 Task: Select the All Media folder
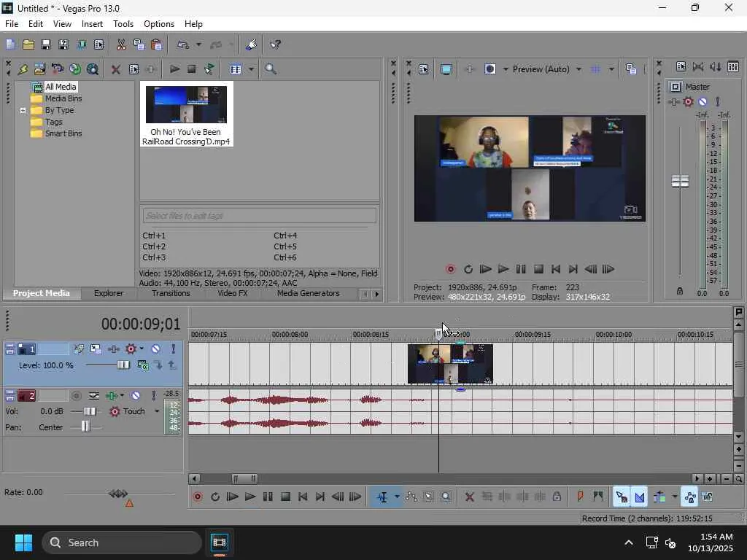pyautogui.click(x=61, y=87)
